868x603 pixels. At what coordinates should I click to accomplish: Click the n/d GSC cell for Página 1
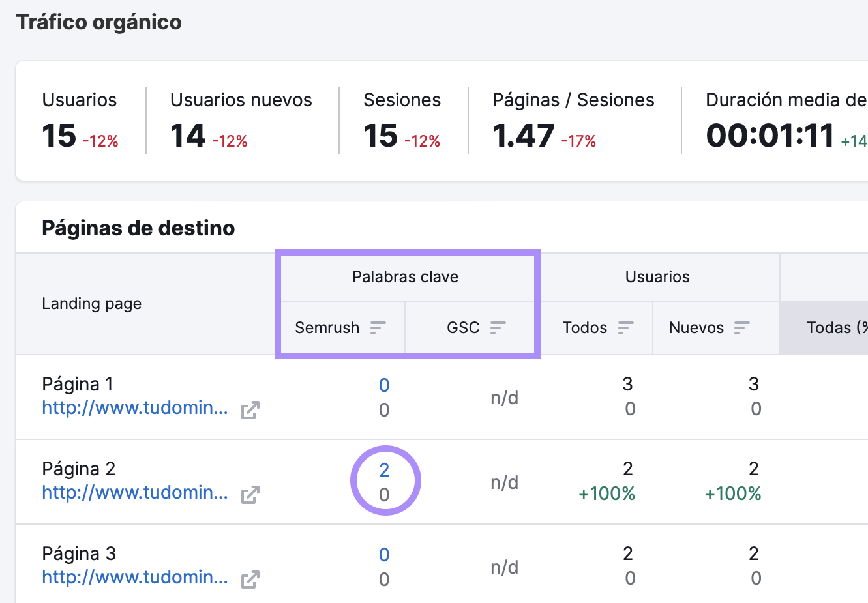point(505,398)
